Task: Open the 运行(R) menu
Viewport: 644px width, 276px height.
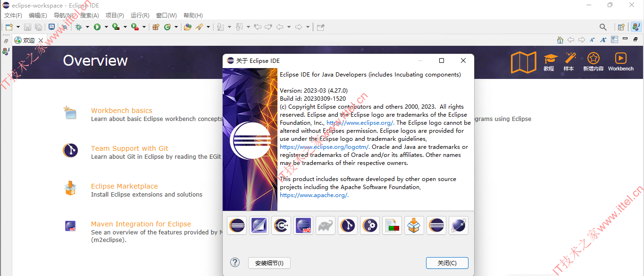Action: (140, 16)
